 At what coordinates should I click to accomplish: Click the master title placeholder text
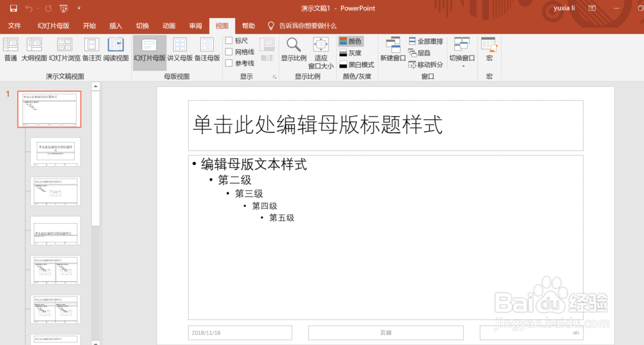pos(317,124)
